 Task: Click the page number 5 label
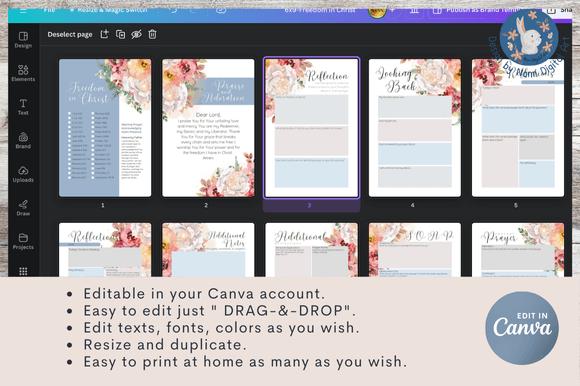coord(516,205)
